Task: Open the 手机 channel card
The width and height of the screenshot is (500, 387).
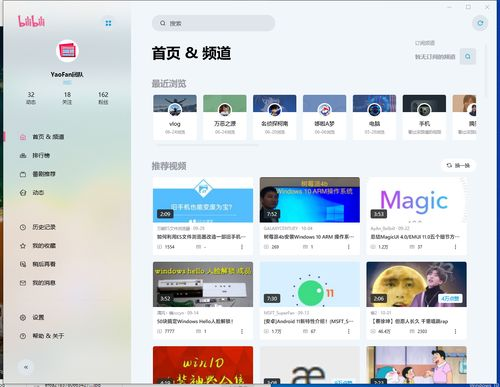Action: tap(424, 117)
